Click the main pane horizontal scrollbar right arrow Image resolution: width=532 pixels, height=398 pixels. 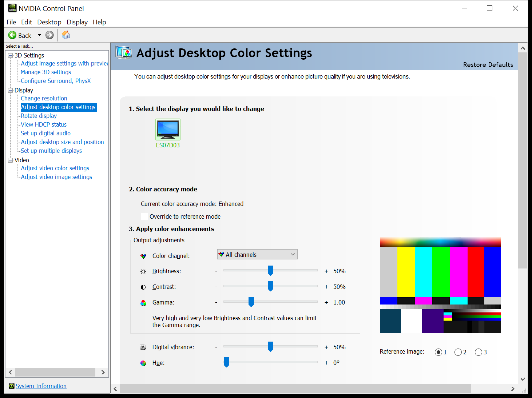point(513,389)
